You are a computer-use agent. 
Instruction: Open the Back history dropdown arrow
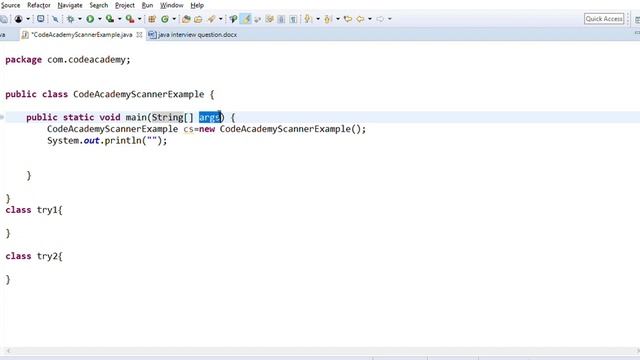coord(369,19)
